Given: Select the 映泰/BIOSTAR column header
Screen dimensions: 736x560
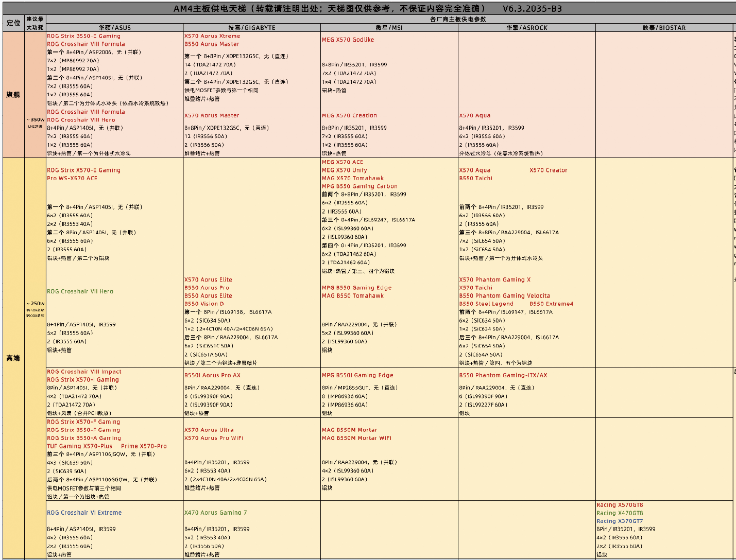Looking at the screenshot, I should point(664,28).
